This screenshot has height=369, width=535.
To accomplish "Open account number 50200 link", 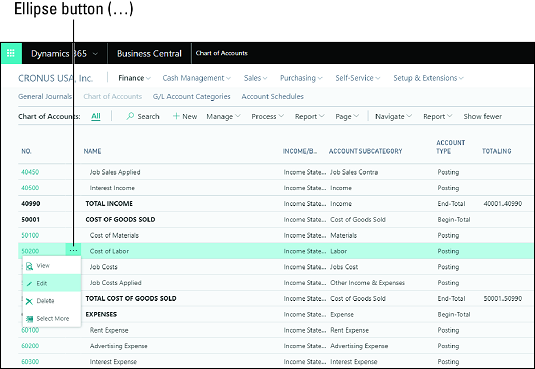I will tap(30, 251).
